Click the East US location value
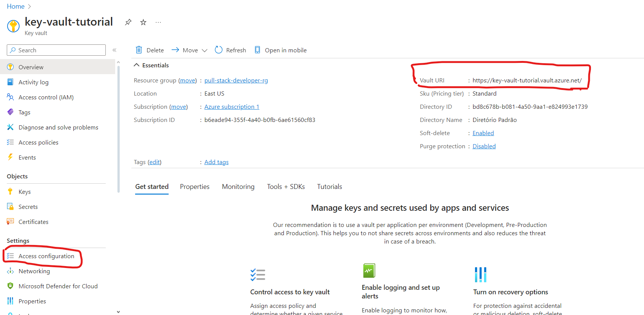 (214, 94)
